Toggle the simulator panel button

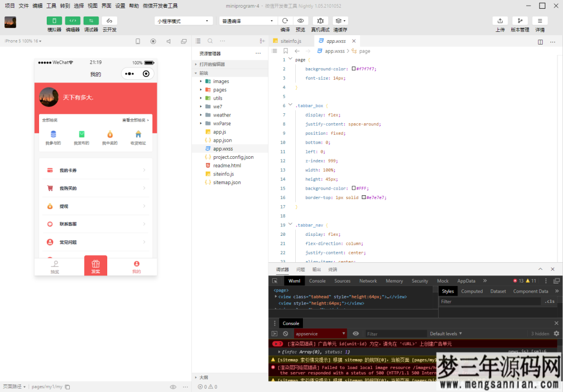pos(54,21)
